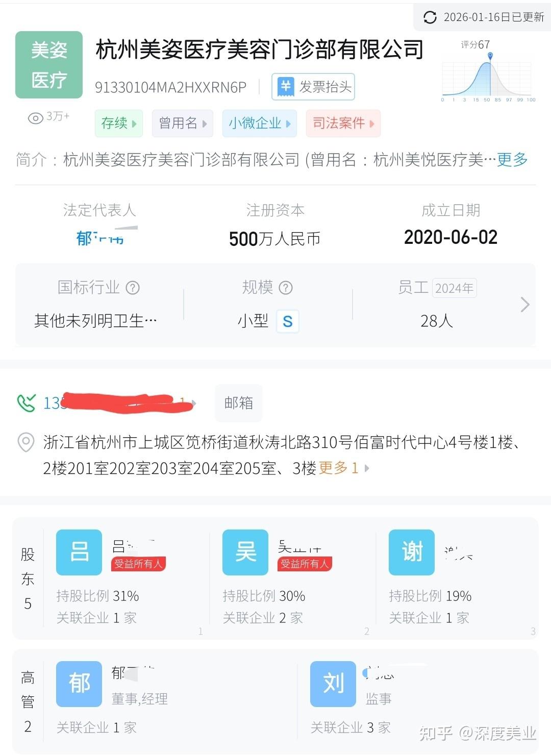The image size is (551, 756).
Task: Click the score 67 distribution chart
Action: (x=487, y=77)
